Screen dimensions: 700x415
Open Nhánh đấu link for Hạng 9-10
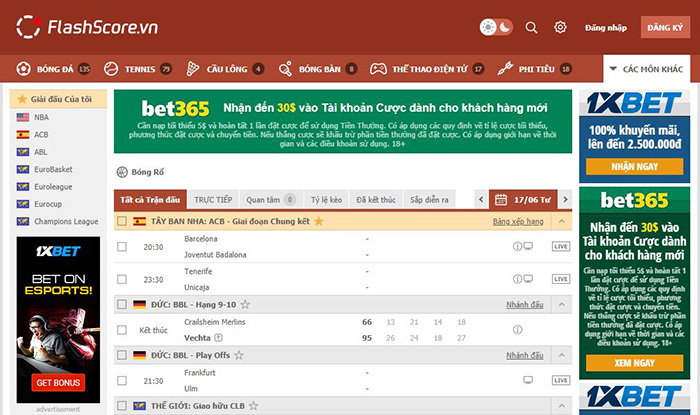(x=525, y=305)
